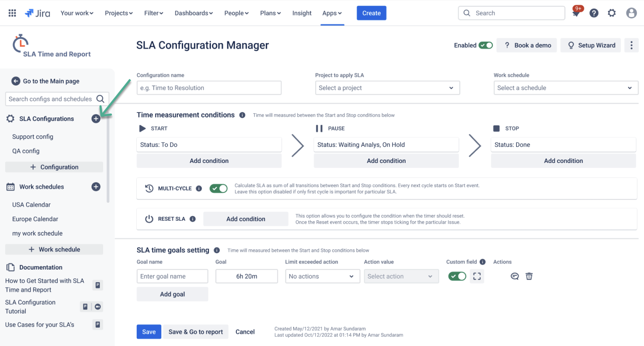Open the comment icon in goal Actions

(515, 276)
